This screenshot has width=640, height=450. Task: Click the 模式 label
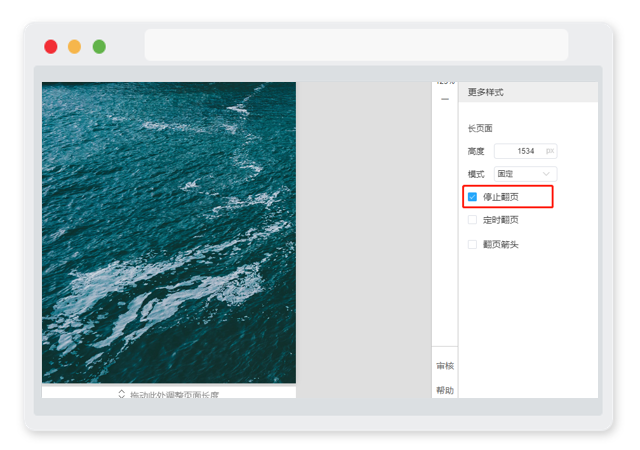tap(476, 174)
